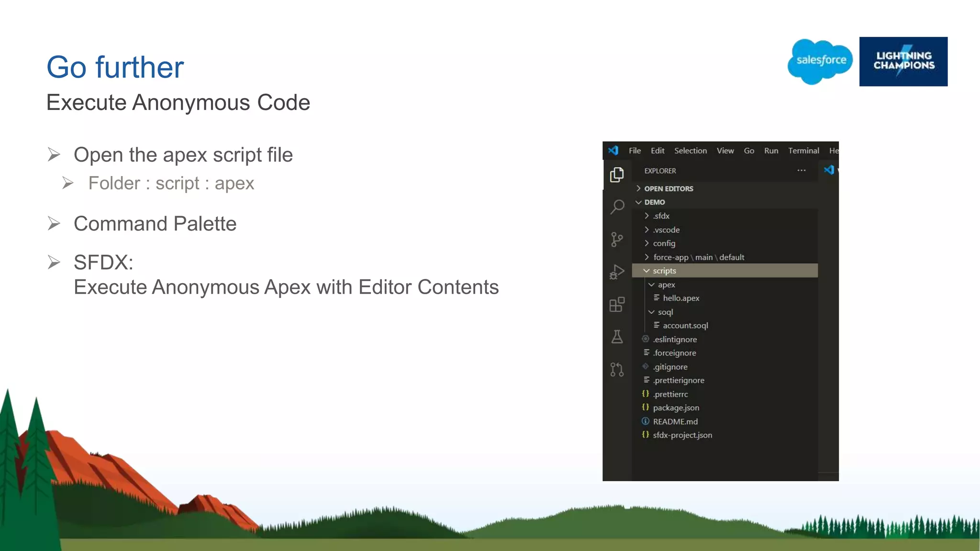
Task: Open the Run and Debug view icon
Action: 617,272
